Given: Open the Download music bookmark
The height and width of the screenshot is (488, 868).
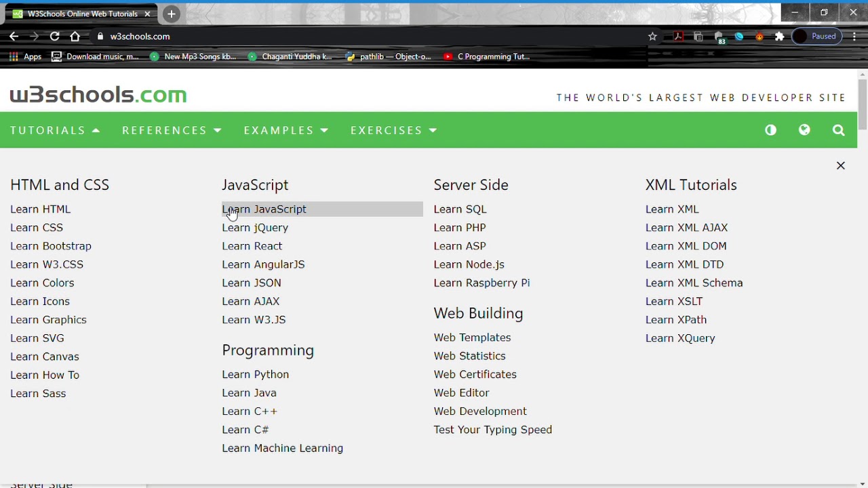Looking at the screenshot, I should pyautogui.click(x=95, y=57).
